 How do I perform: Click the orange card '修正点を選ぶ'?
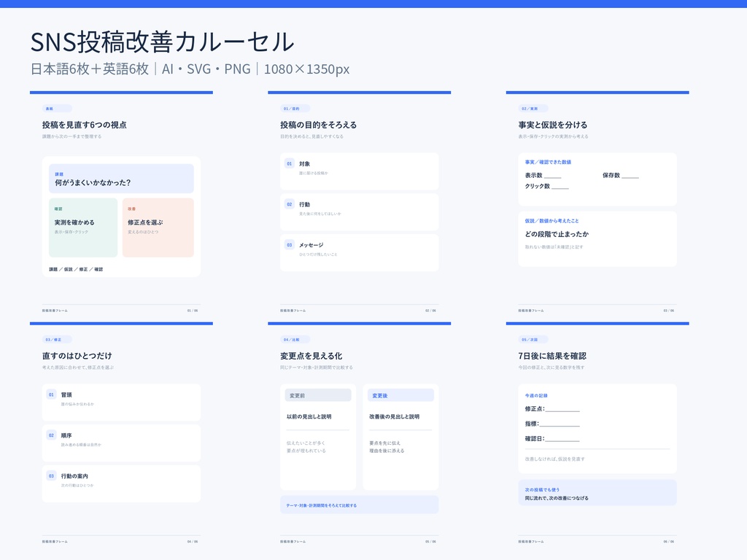tap(158, 227)
